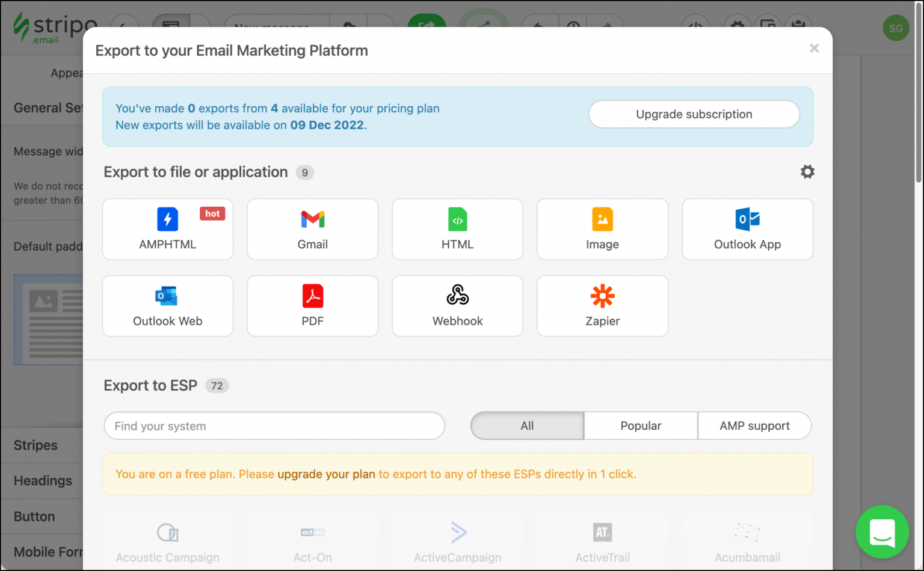The height and width of the screenshot is (571, 924).
Task: Choose the Webhook export option
Action: 457,305
